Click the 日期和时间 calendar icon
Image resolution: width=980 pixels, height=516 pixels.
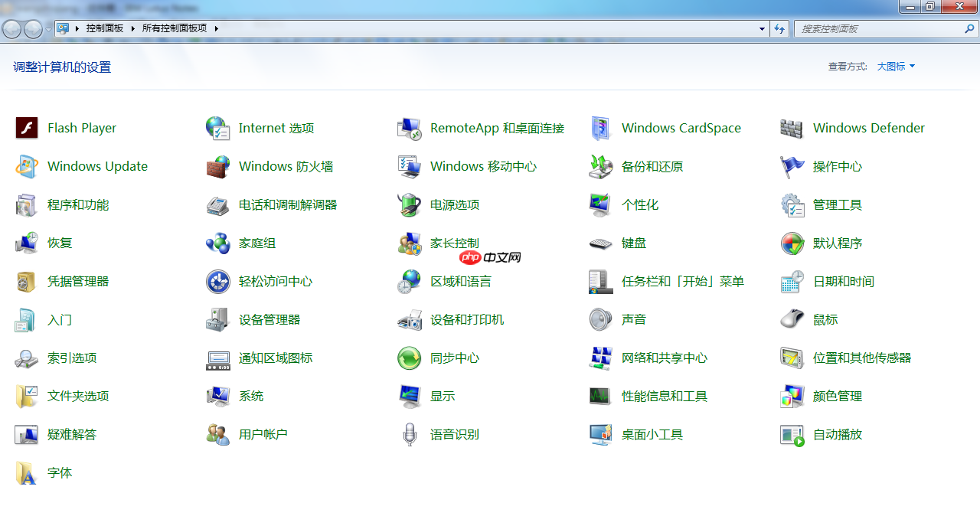pyautogui.click(x=792, y=281)
